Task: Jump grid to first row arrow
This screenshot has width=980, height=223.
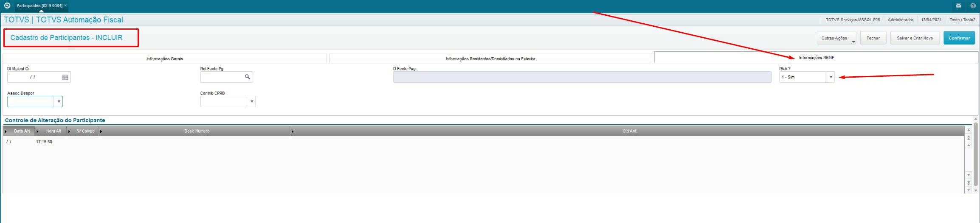Action: (969, 130)
